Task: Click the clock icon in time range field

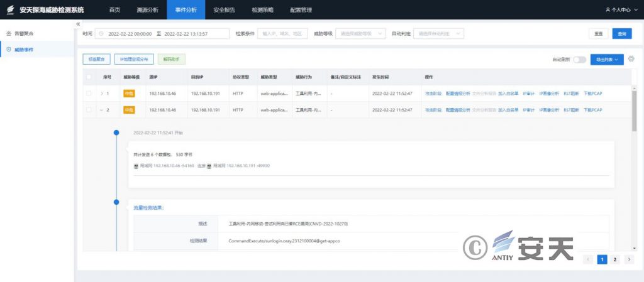Action: click(101, 33)
